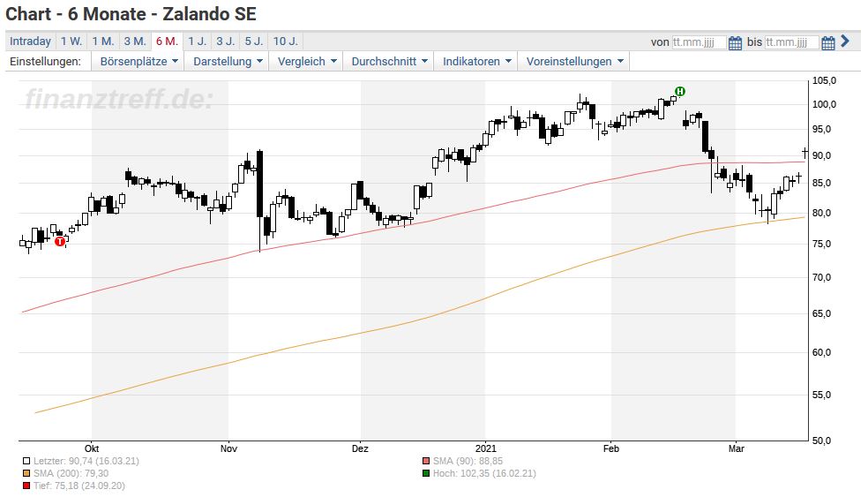Click the white Letzter legend swatch
The width and height of the screenshot is (868, 497).
tap(26, 461)
